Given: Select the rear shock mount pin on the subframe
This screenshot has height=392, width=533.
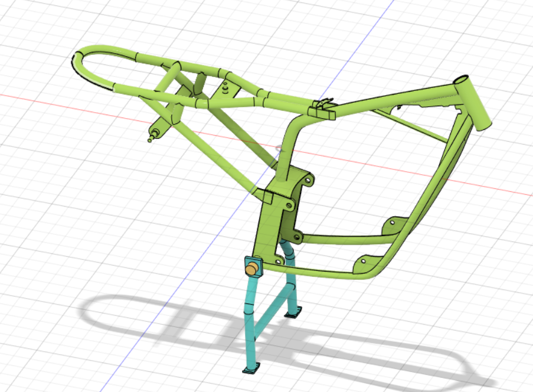Looking at the screenshot, I should pyautogui.click(x=154, y=134).
